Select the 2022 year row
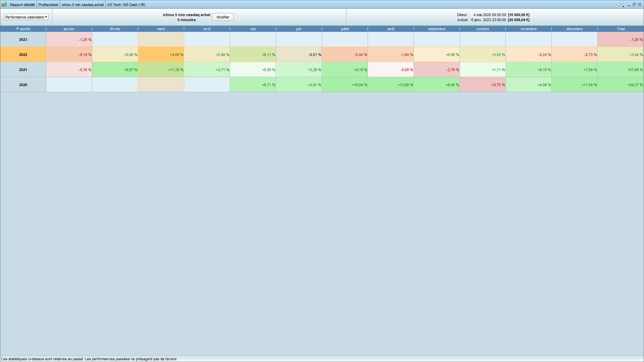Image resolution: width=644 pixels, height=362 pixels. pyautogui.click(x=23, y=55)
